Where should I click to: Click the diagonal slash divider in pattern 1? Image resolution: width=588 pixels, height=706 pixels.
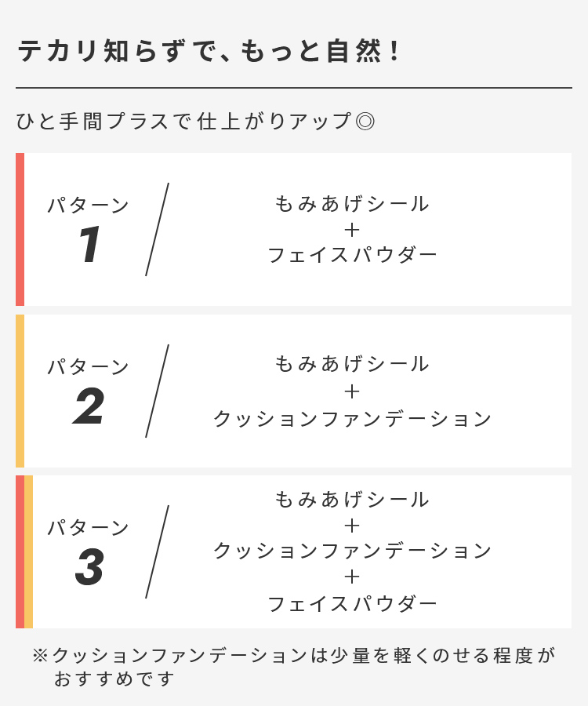pyautogui.click(x=157, y=229)
